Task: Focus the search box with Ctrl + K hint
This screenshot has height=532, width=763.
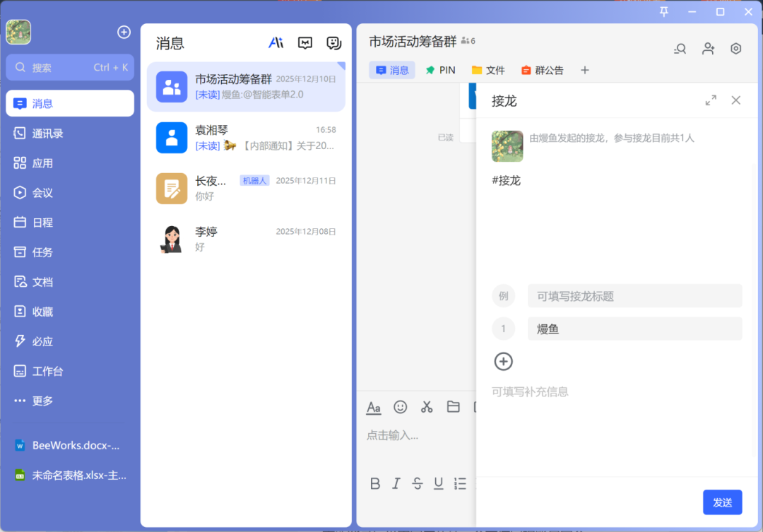Action: pyautogui.click(x=70, y=67)
